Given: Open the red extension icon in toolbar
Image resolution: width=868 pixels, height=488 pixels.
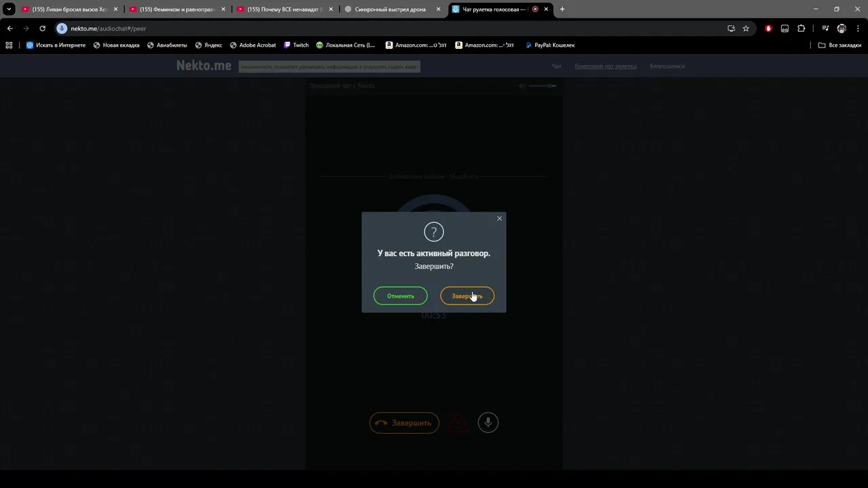Looking at the screenshot, I should click(768, 28).
